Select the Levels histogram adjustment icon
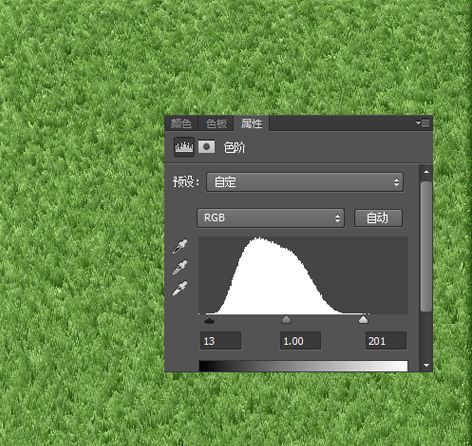This screenshot has width=472, height=446. tap(184, 147)
